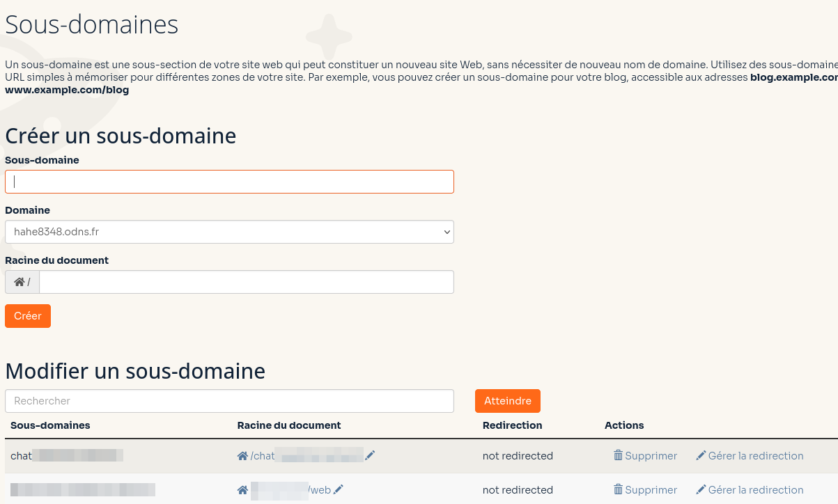Image resolution: width=838 pixels, height=504 pixels.
Task: Click the Atteindre button
Action: click(507, 400)
